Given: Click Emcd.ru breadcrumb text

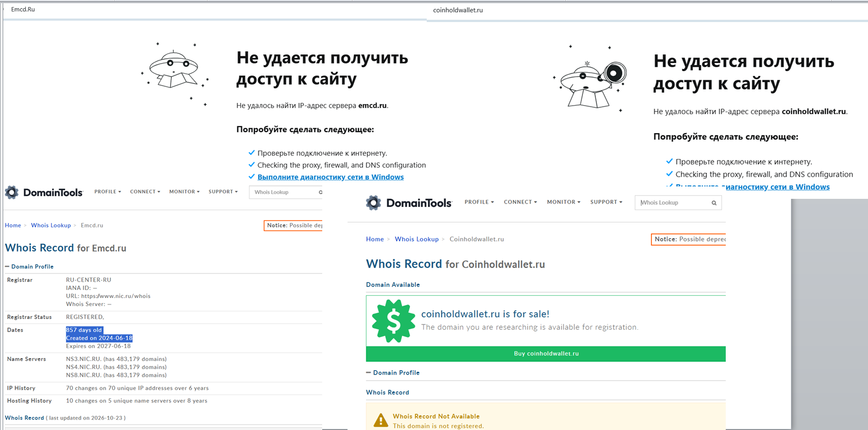Looking at the screenshot, I should point(92,225).
